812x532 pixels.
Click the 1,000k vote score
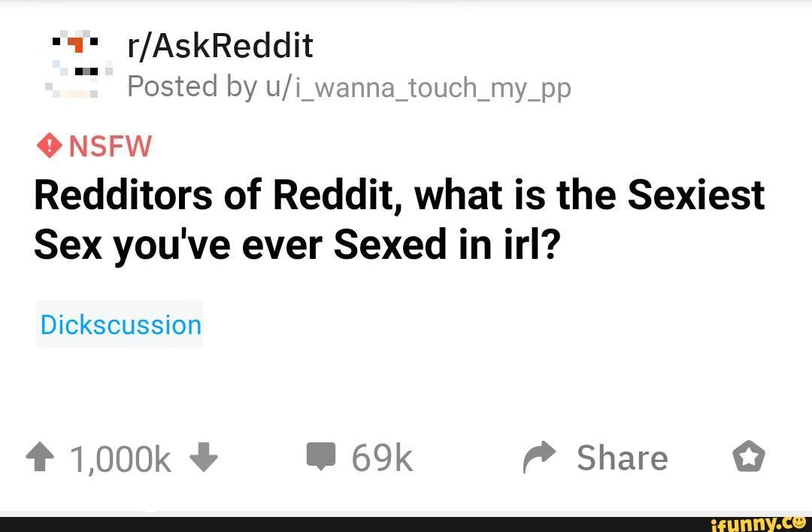click(x=120, y=458)
